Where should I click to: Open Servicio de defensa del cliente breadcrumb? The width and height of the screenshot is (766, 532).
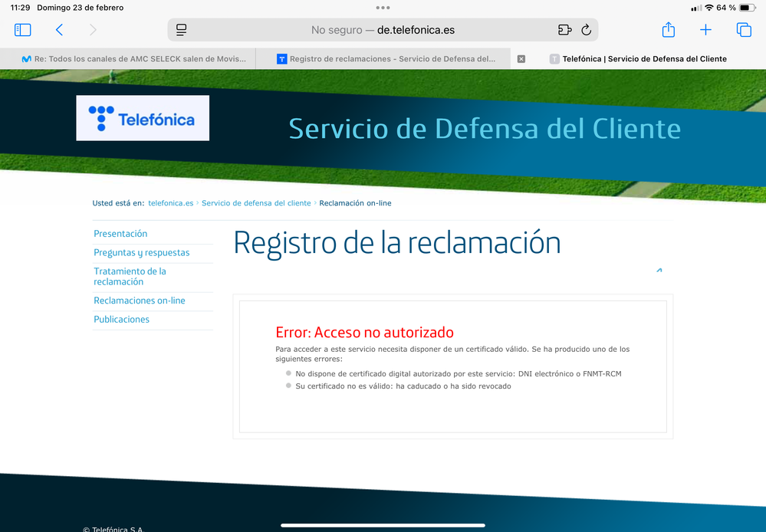[x=256, y=203]
